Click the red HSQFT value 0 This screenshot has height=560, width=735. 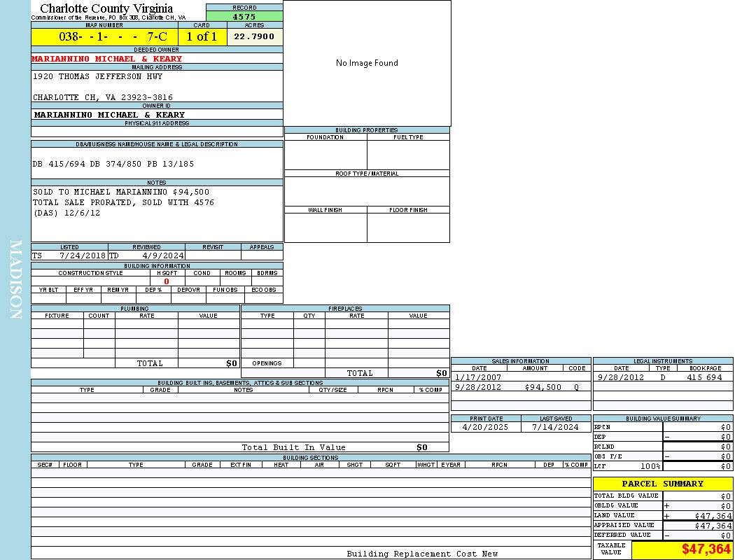[167, 281]
